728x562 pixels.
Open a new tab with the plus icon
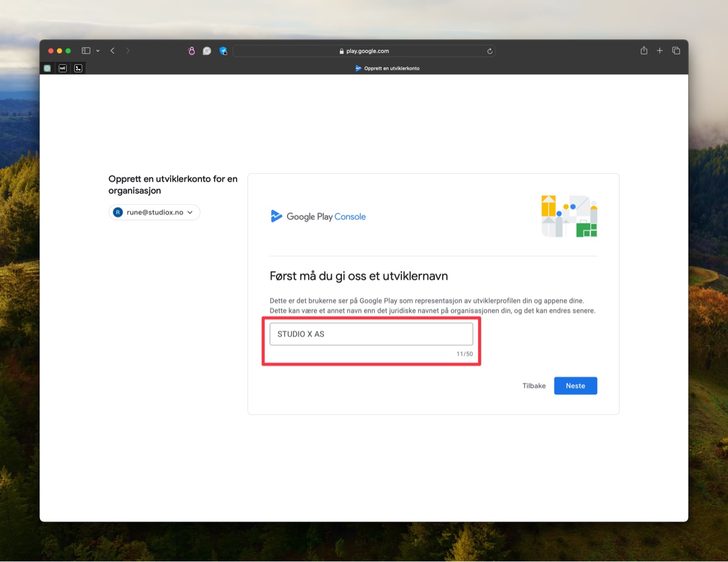click(660, 51)
